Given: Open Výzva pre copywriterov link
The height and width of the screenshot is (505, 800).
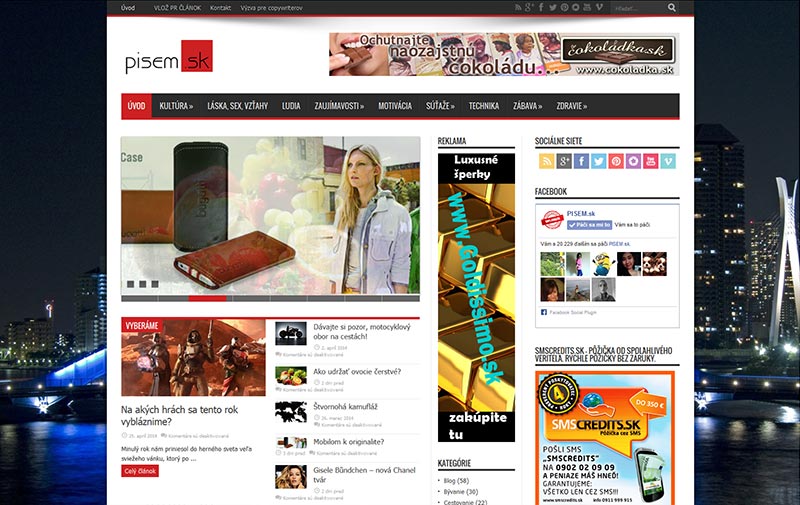Looking at the screenshot, I should coord(271,8).
